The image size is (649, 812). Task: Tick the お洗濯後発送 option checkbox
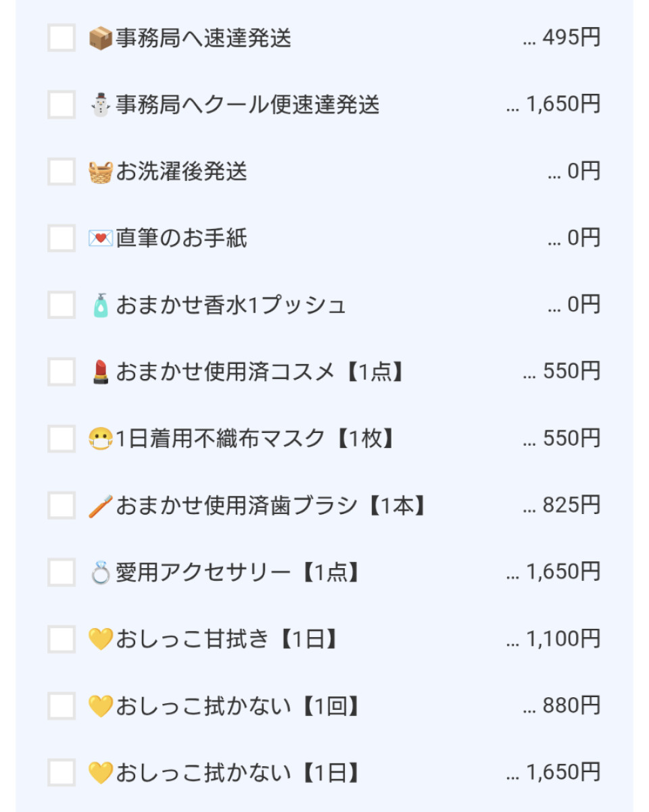62,172
